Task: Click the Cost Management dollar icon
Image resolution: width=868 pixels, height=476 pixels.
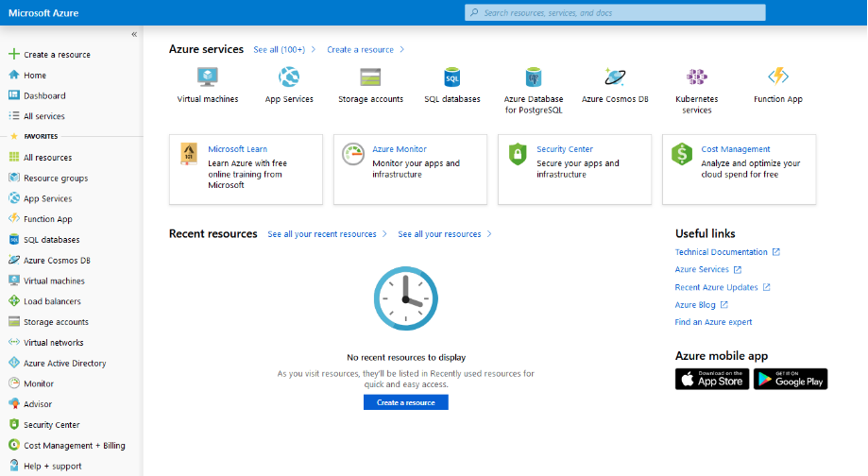Action: [682, 154]
